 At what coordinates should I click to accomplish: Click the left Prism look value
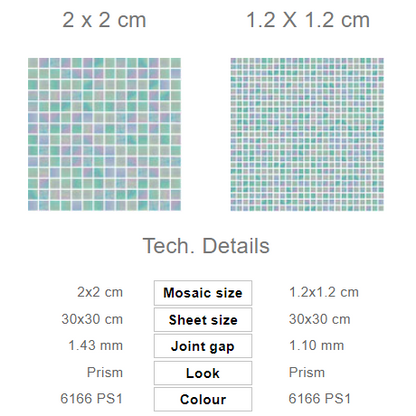point(105,372)
